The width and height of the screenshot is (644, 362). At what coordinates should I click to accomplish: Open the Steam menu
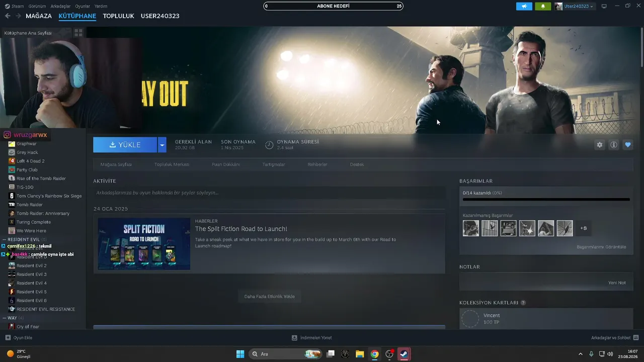18,6
